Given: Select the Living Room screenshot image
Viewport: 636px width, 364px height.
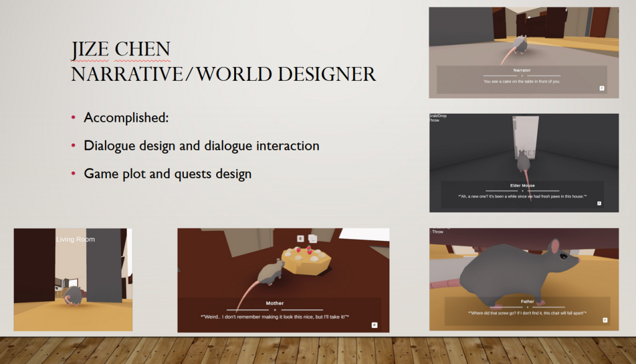Looking at the screenshot, I should click(73, 280).
